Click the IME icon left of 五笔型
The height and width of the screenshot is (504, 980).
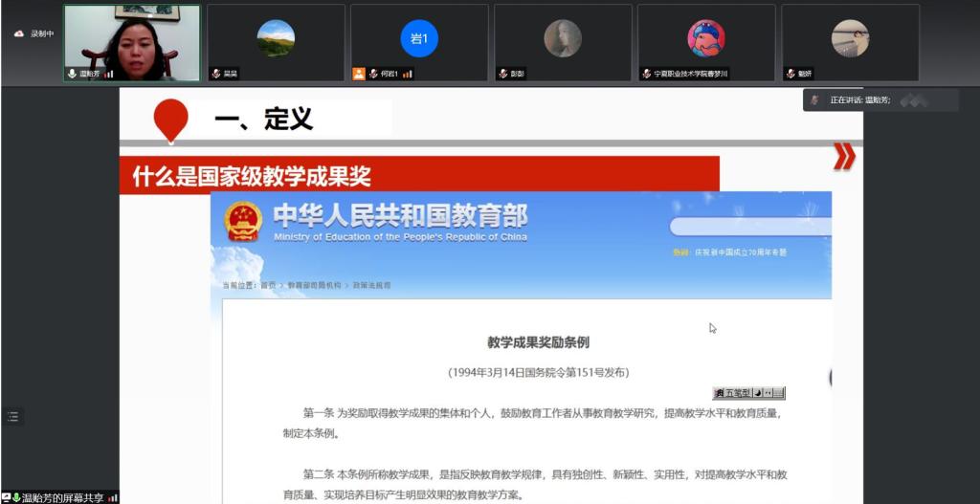tap(720, 393)
